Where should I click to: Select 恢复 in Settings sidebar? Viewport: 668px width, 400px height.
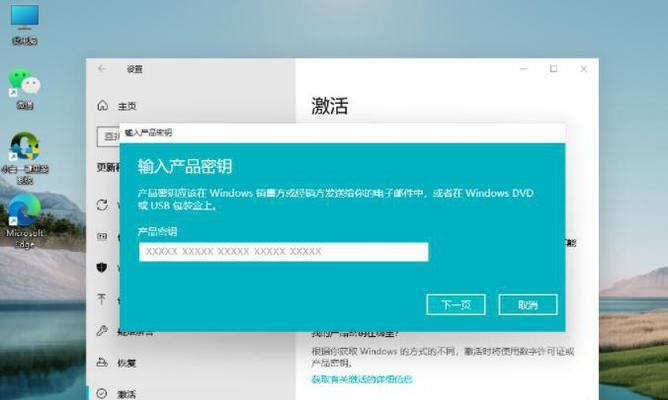click(127, 363)
